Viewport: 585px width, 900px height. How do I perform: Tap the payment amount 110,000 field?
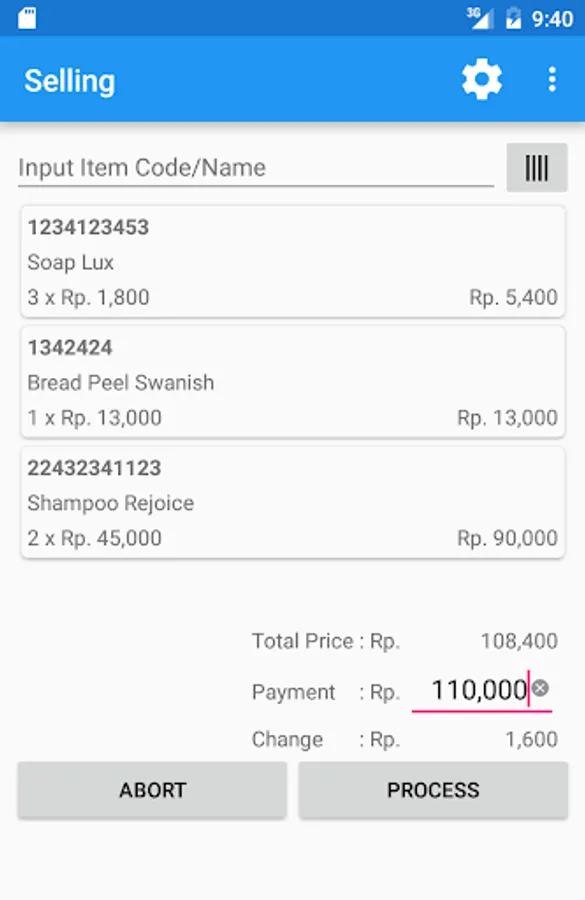click(480, 688)
